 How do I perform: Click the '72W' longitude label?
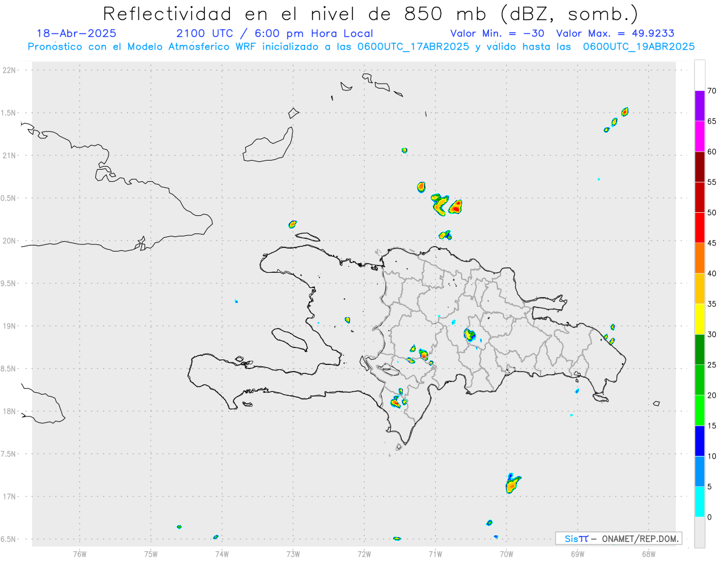[x=364, y=554]
